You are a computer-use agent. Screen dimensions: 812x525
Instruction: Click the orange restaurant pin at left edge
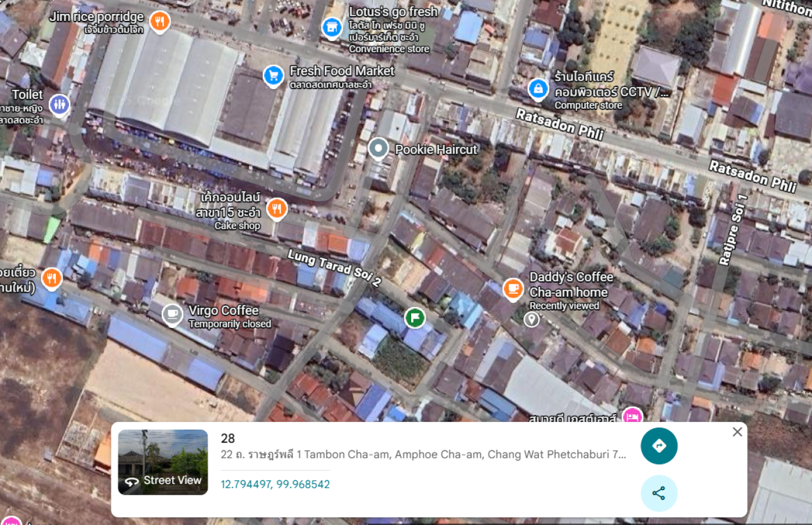coord(52,279)
